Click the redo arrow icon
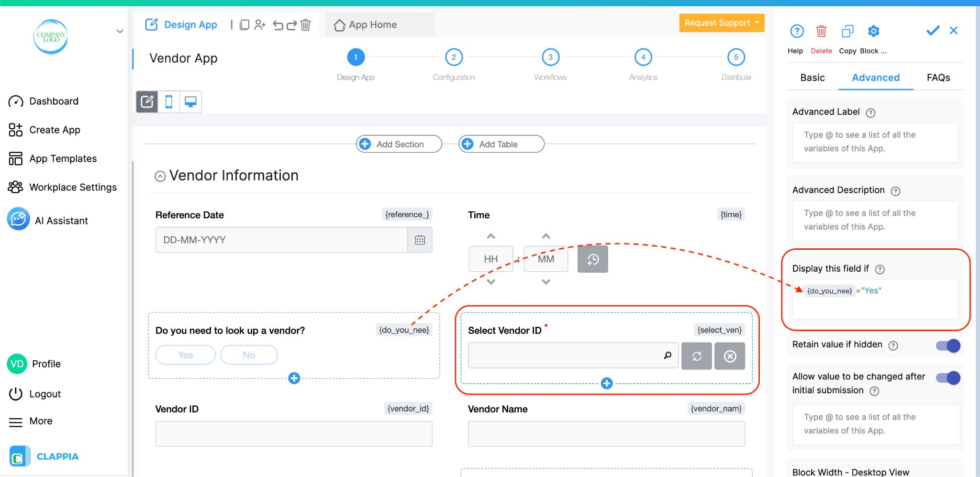Screen dimensions: 980x477 pos(291,25)
